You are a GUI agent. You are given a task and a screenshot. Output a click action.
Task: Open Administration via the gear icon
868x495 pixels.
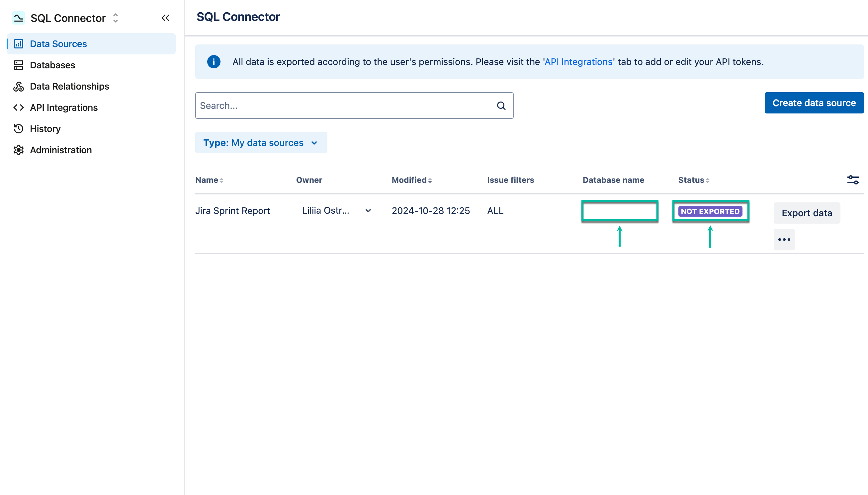click(19, 150)
